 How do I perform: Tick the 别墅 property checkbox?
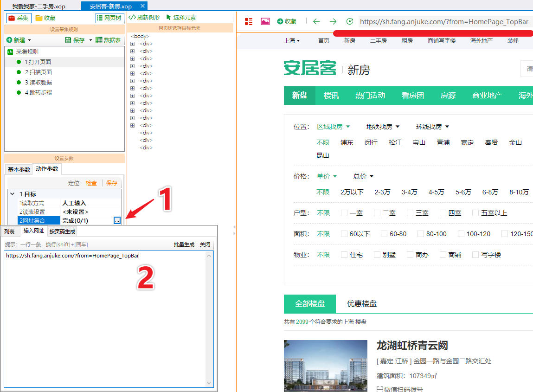click(x=377, y=255)
